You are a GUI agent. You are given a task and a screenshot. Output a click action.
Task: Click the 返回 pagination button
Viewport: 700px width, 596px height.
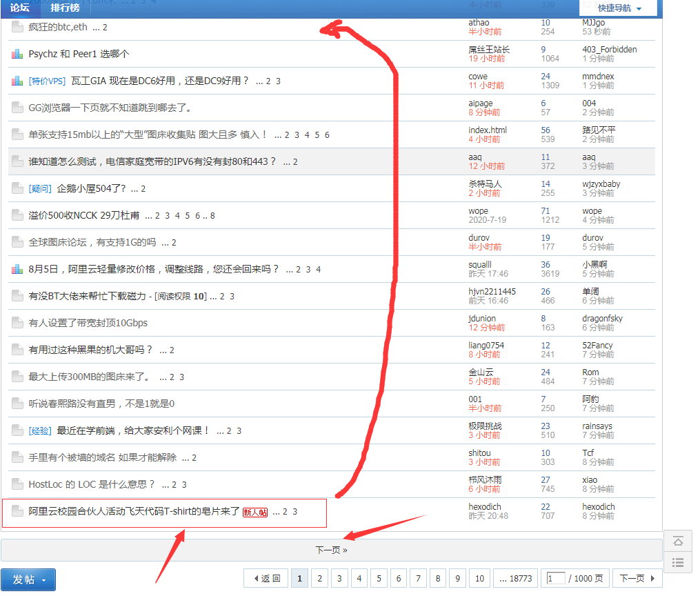(267, 579)
